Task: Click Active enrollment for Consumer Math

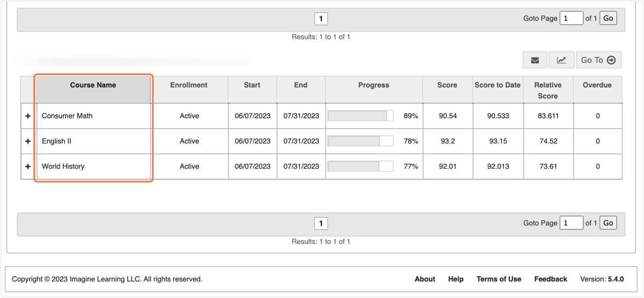Action: [189, 116]
